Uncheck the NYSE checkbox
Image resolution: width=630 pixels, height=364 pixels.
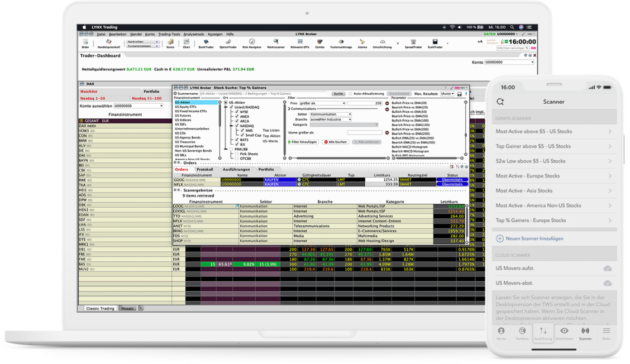(237, 112)
